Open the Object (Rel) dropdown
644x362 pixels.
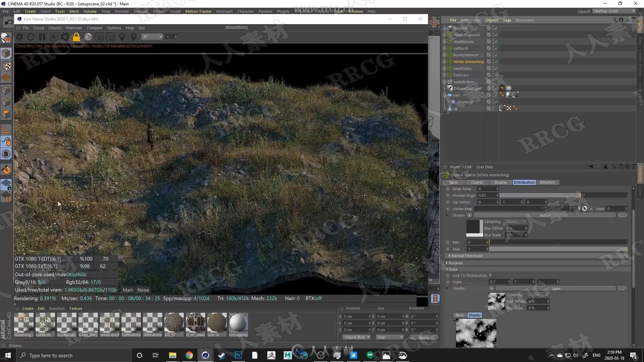(357, 337)
